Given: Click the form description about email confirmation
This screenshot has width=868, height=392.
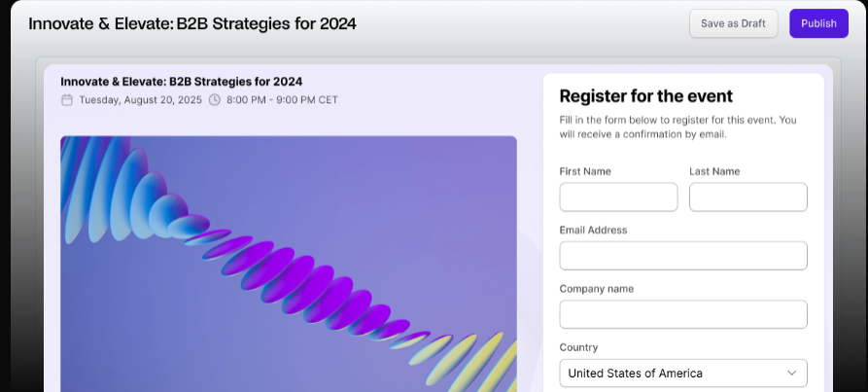Looking at the screenshot, I should pyautogui.click(x=677, y=126).
